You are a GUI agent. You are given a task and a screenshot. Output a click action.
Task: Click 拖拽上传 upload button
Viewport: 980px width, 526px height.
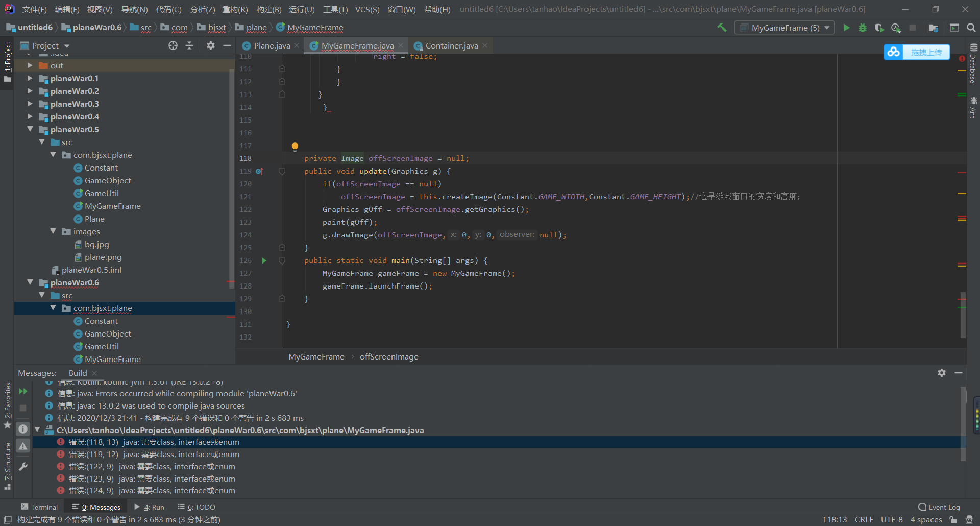tap(926, 52)
